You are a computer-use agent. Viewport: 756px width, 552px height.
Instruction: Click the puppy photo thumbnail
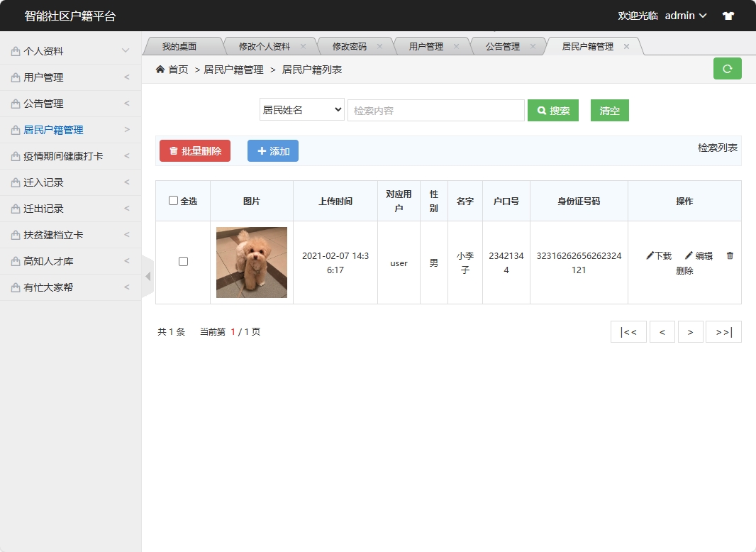[x=252, y=263]
